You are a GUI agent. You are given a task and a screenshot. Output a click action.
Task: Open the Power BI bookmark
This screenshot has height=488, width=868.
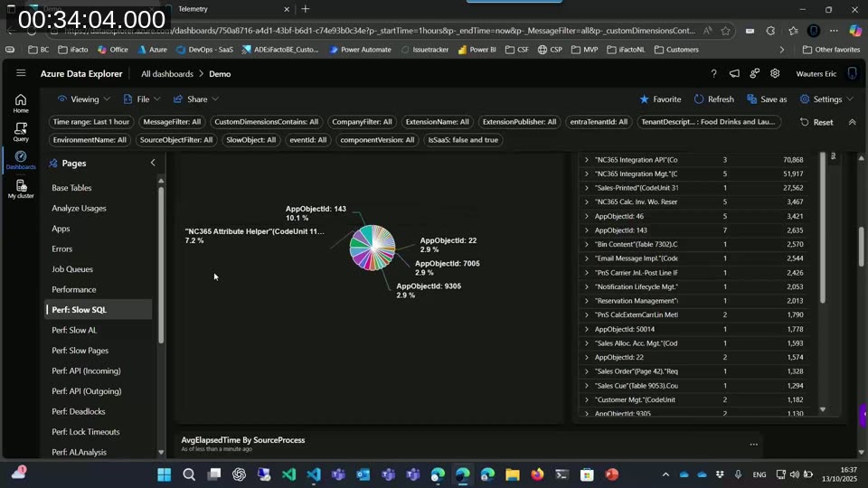pyautogui.click(x=476, y=50)
